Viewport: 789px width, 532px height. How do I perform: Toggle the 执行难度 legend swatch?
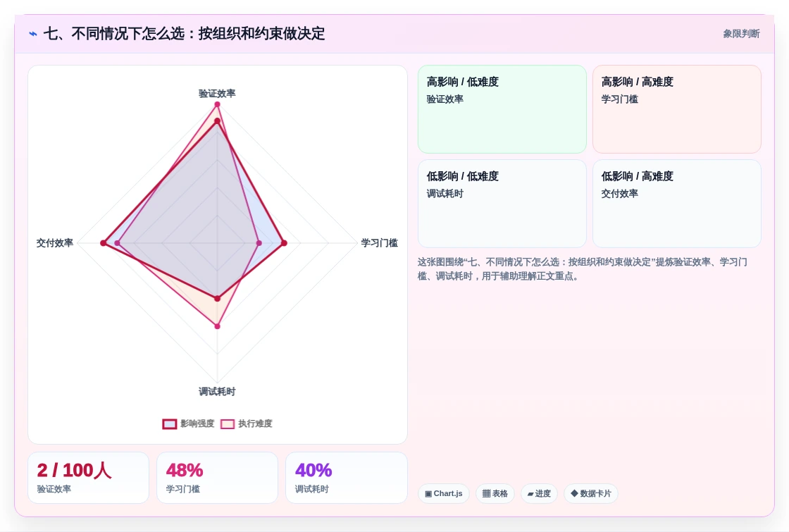click(228, 423)
